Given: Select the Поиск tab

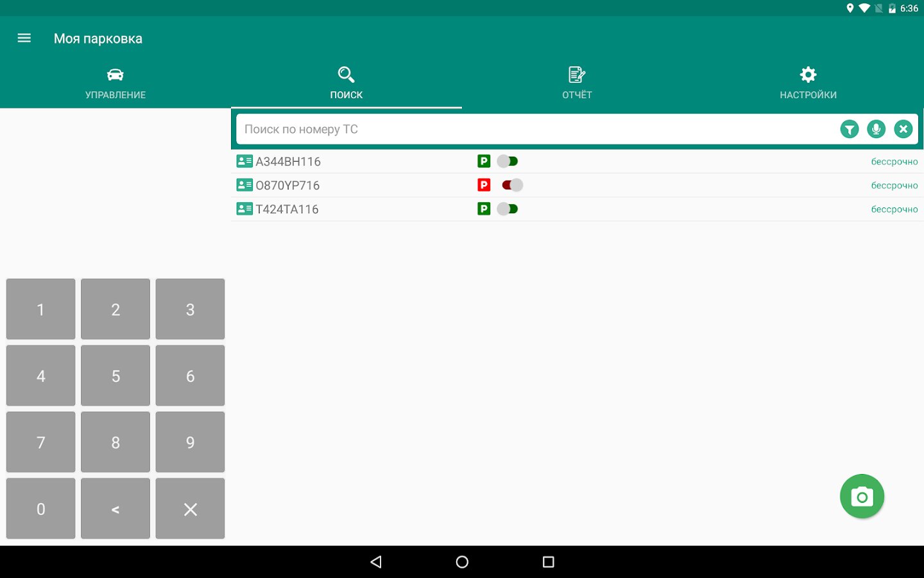Looking at the screenshot, I should tap(346, 83).
